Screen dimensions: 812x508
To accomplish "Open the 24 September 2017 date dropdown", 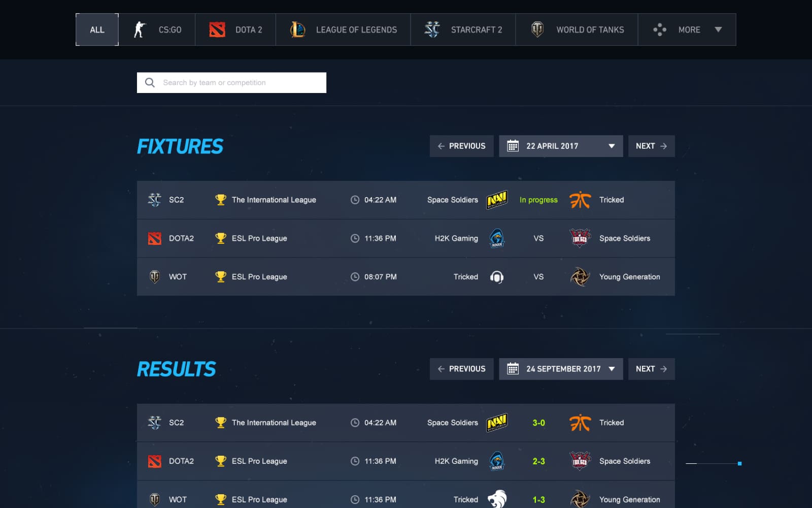I will coord(612,369).
